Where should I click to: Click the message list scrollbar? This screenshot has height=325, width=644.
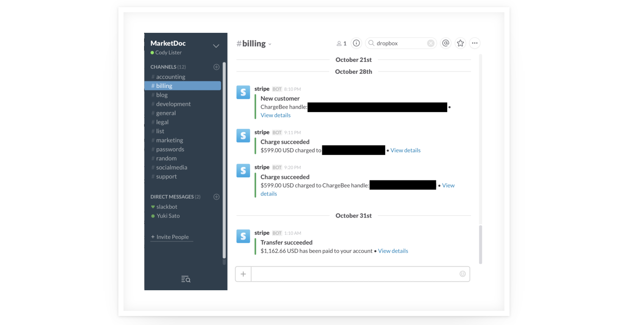tap(480, 245)
